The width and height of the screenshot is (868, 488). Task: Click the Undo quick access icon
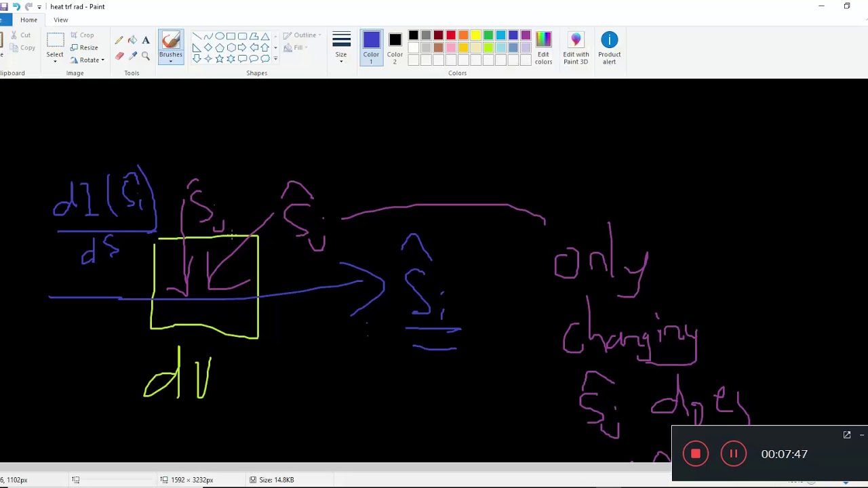16,7
